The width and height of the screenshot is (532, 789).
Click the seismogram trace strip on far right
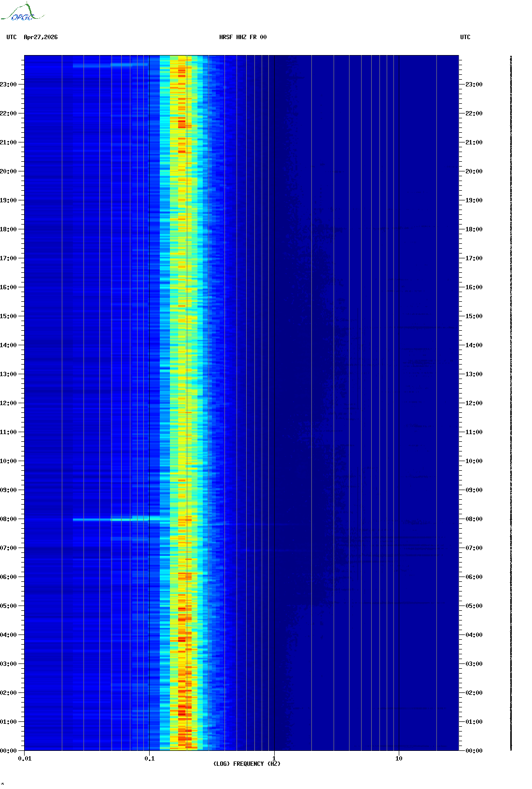[x=511, y=403]
